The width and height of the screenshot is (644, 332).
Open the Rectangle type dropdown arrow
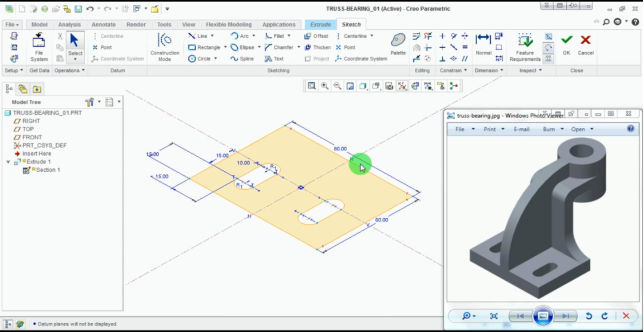pyautogui.click(x=225, y=47)
